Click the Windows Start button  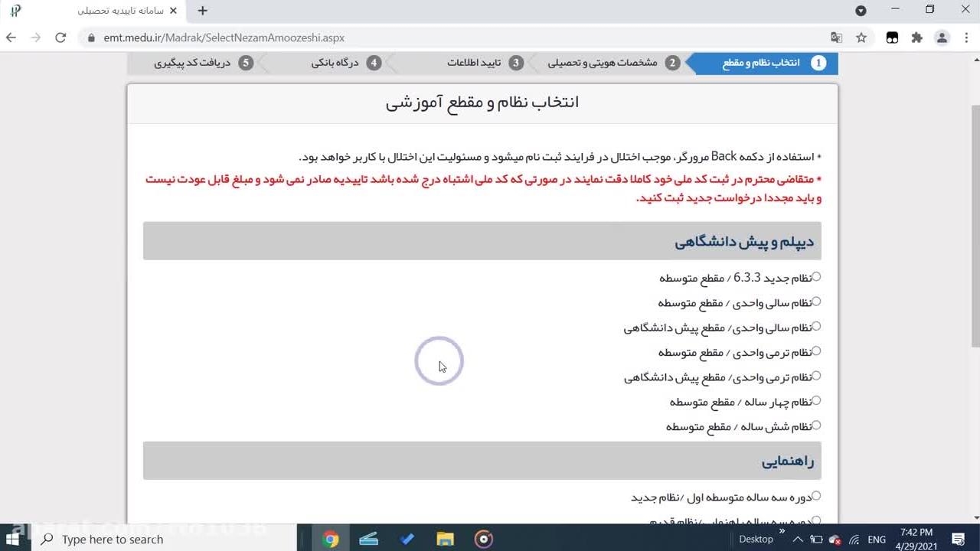(x=13, y=540)
